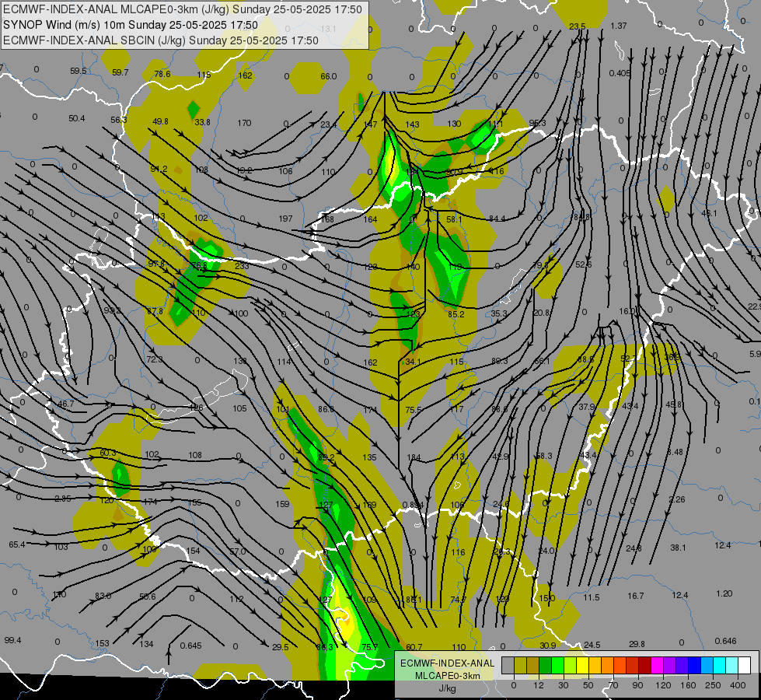Click the map value 66.0
The image size is (761, 700).
[329, 76]
